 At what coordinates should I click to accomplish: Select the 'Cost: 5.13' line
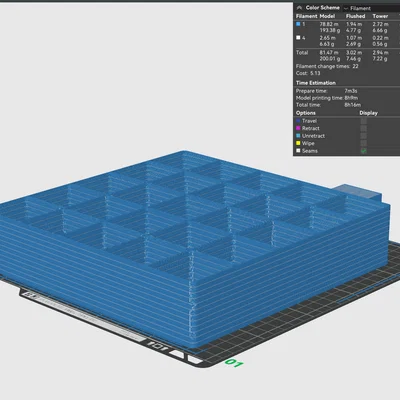(308, 73)
